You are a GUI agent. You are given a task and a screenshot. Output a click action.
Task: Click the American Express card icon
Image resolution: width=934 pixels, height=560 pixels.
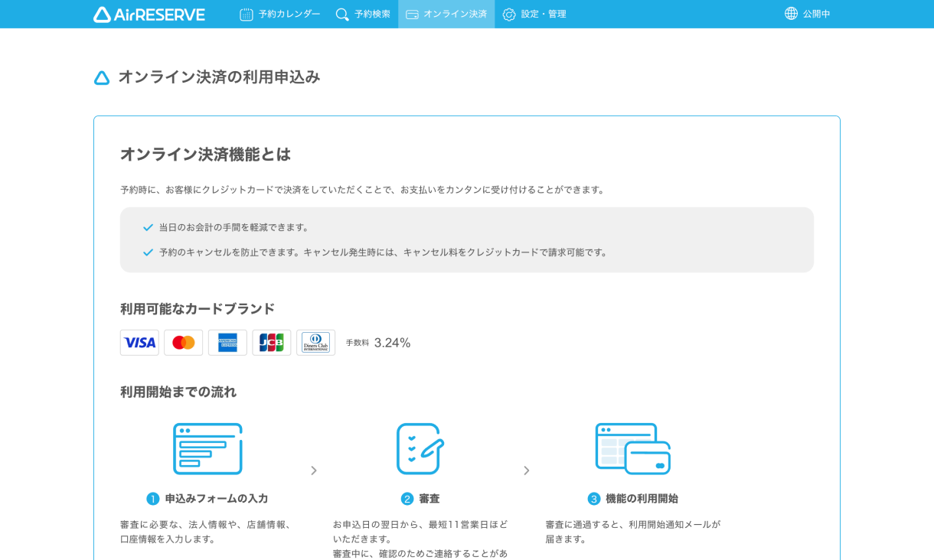pyautogui.click(x=227, y=342)
